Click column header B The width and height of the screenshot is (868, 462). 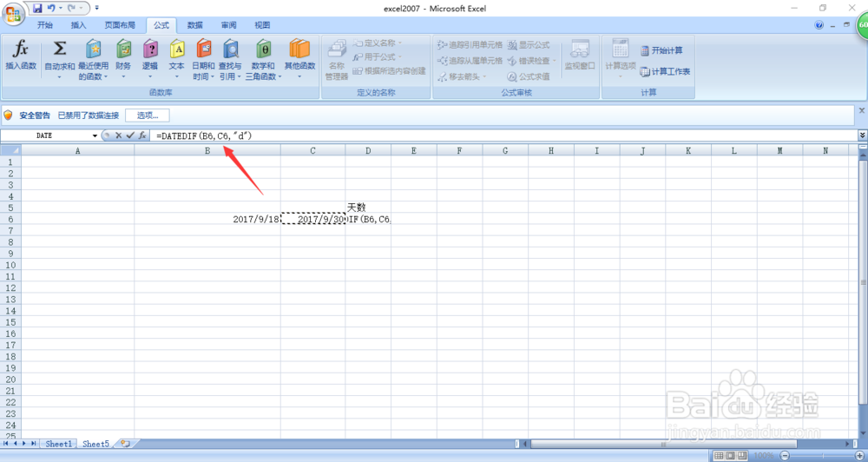[x=207, y=151]
